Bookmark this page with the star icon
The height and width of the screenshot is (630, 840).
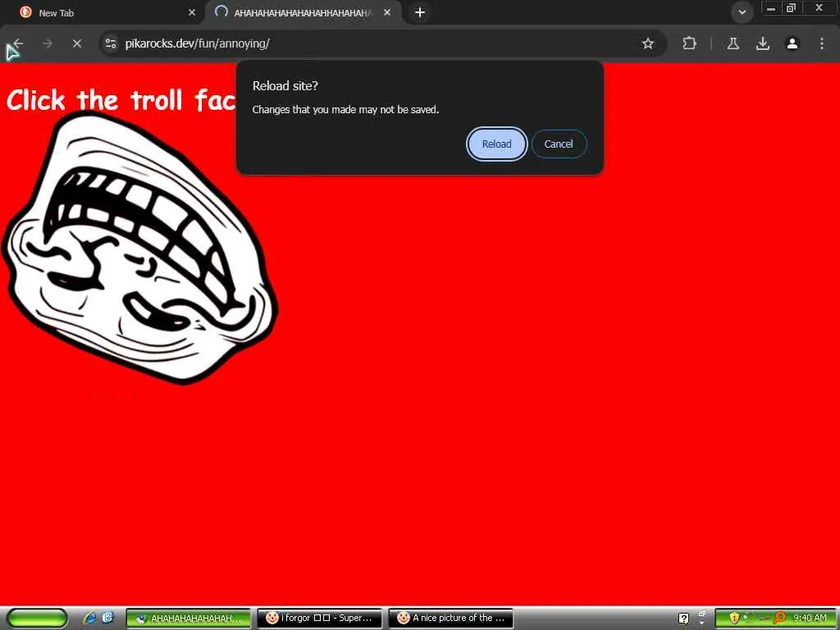(x=648, y=43)
